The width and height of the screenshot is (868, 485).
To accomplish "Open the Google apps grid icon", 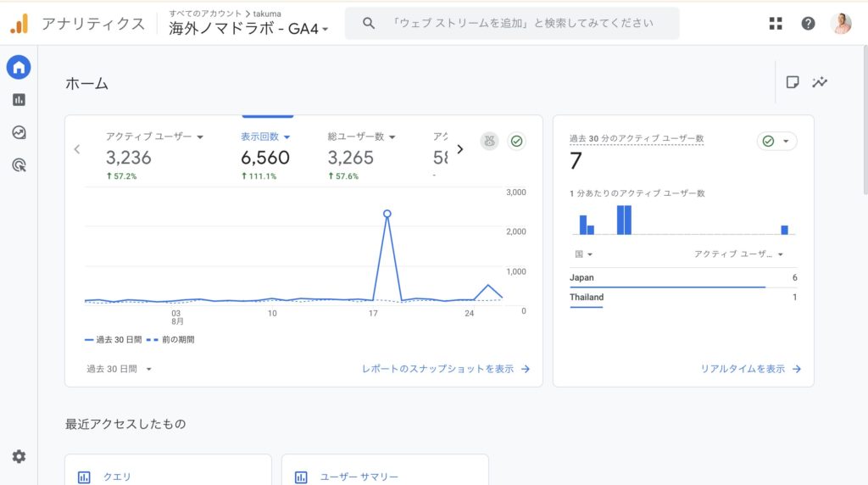I will pos(776,23).
